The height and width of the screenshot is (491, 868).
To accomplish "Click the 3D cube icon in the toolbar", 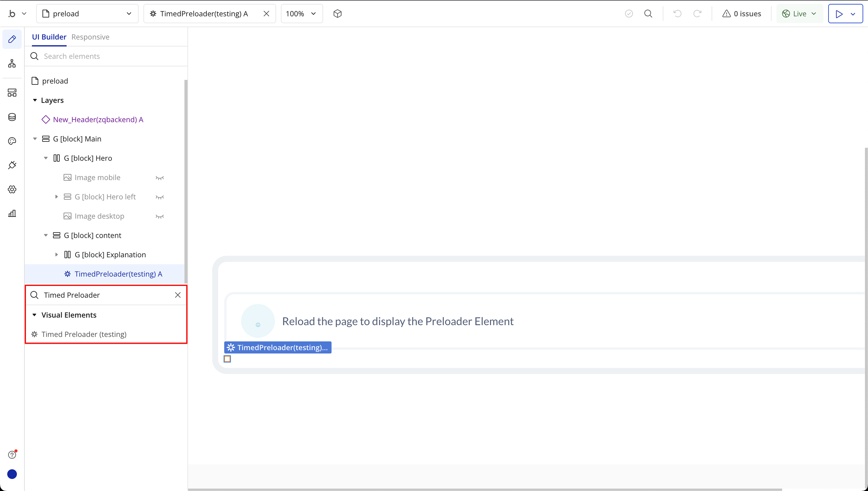I will [337, 13].
